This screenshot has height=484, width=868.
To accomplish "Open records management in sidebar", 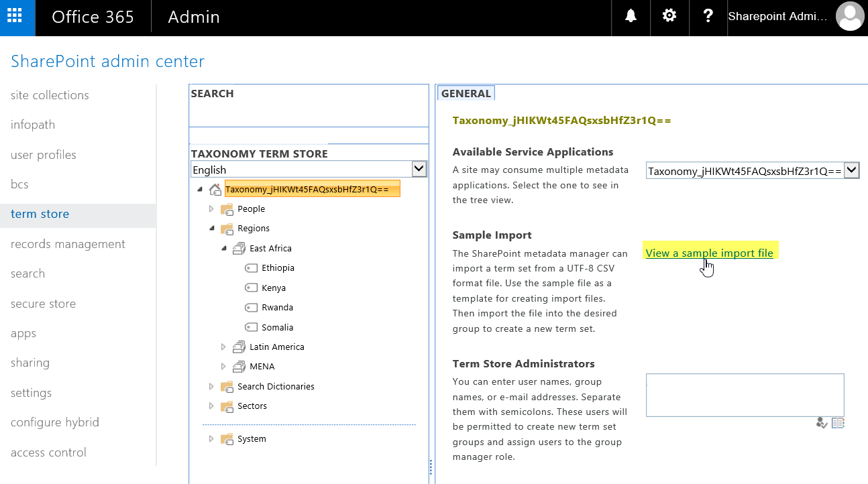I will [x=68, y=244].
